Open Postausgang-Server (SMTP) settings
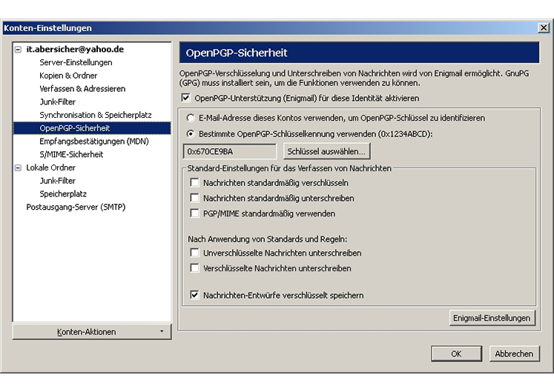554x392 pixels. click(76, 207)
